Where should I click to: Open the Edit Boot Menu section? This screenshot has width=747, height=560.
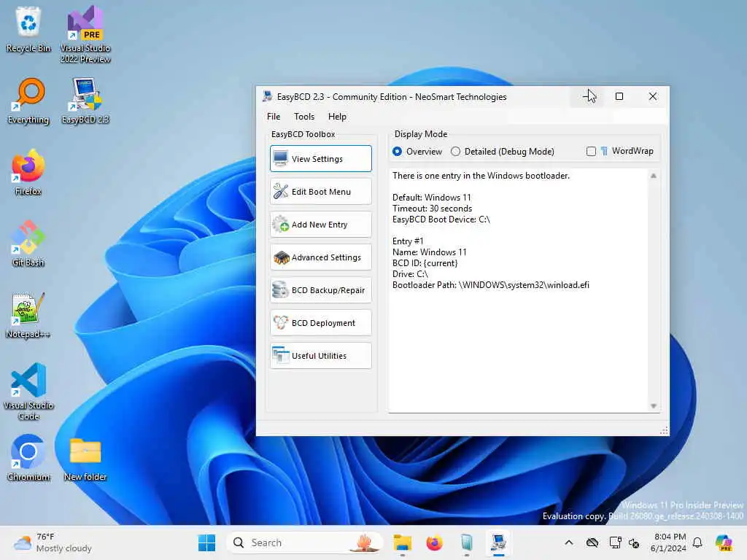321,192
